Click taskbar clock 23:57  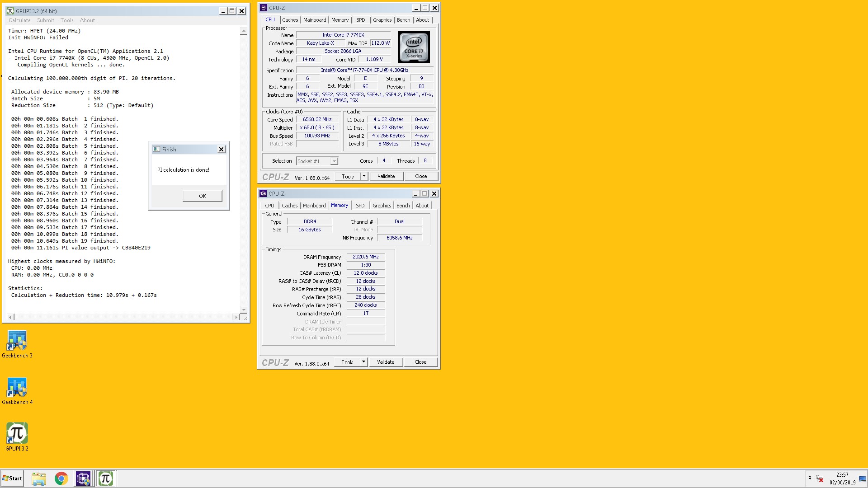pos(842,475)
